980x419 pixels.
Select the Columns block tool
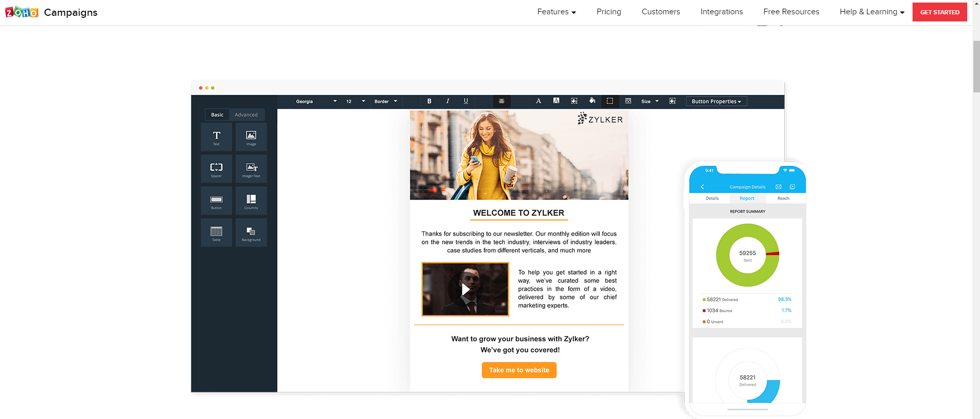251,201
